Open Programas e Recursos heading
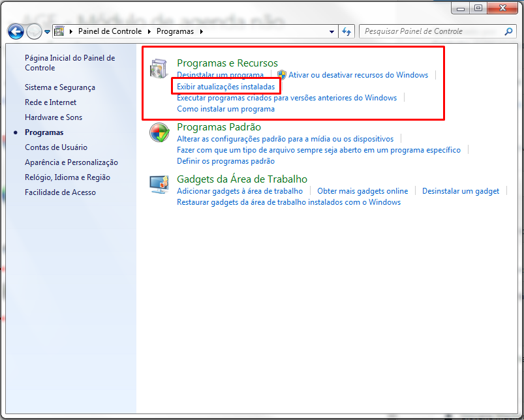Viewport: 524px width, 420px height. (227, 63)
